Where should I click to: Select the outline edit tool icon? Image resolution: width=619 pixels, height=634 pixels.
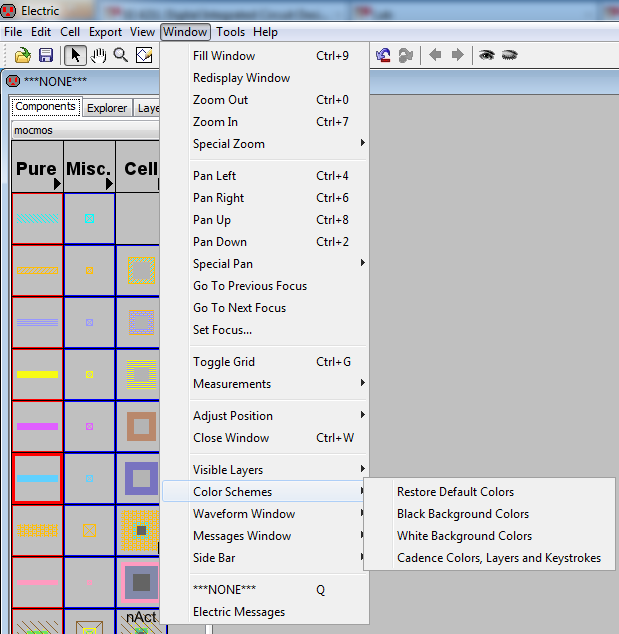point(144,55)
